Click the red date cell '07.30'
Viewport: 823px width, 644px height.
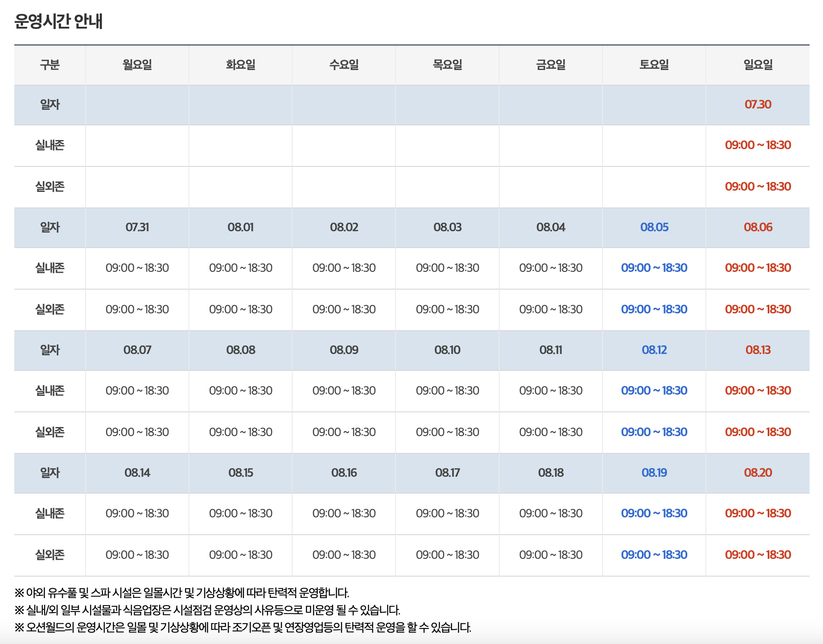758,105
